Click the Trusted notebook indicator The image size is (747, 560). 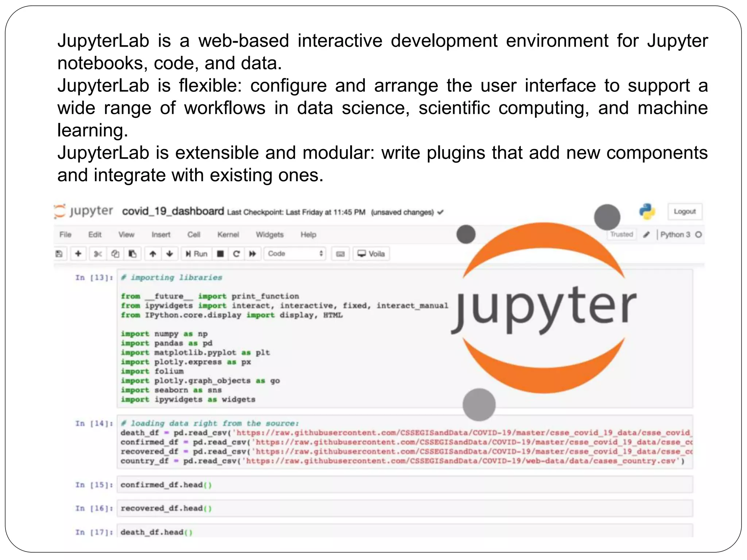(x=622, y=234)
